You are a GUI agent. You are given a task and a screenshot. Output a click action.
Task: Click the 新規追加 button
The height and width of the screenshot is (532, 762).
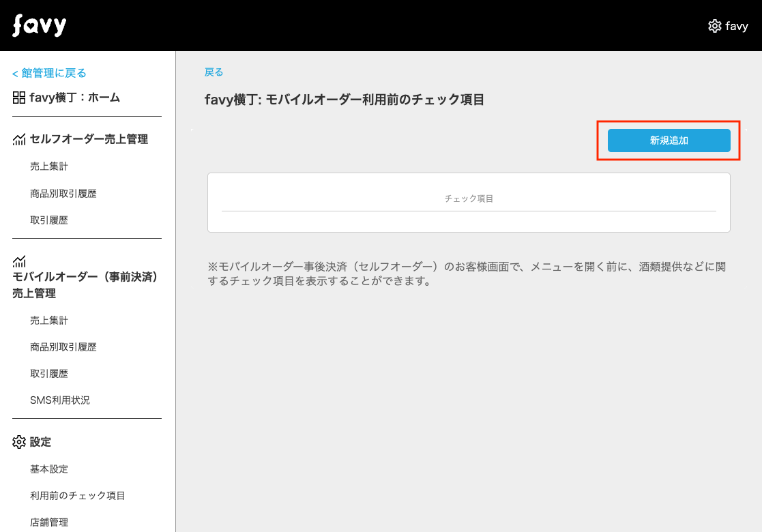click(669, 141)
